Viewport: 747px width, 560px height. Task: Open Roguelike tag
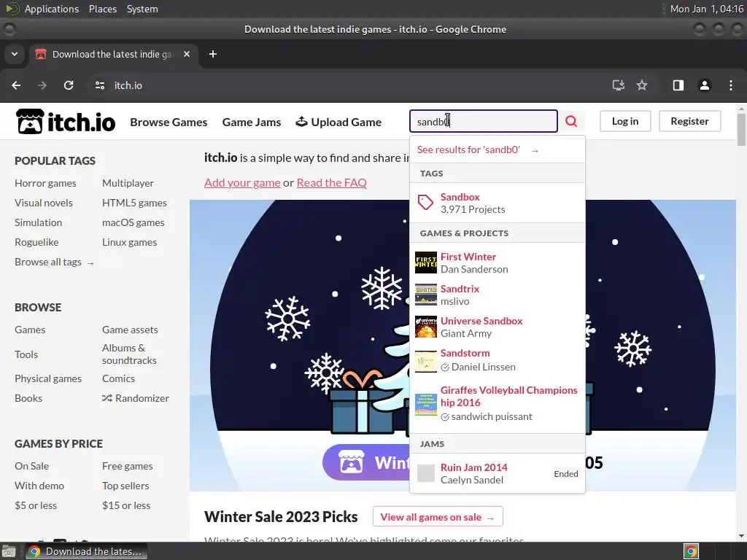[36, 242]
